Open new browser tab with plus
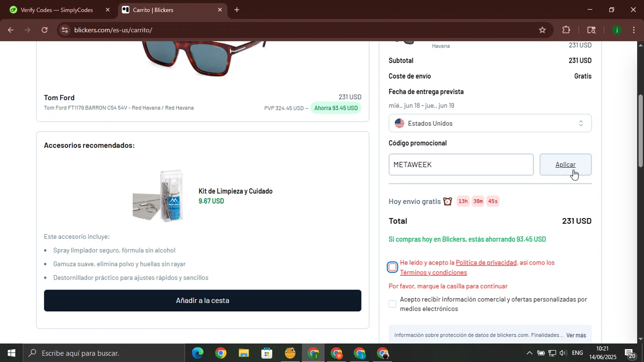This screenshot has height=362, width=644. point(237,10)
